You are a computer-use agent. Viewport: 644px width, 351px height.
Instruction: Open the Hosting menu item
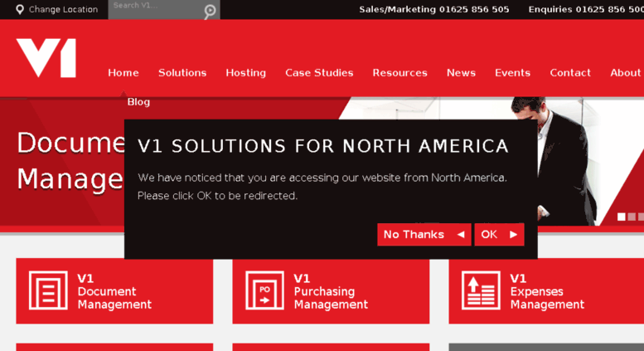click(245, 73)
